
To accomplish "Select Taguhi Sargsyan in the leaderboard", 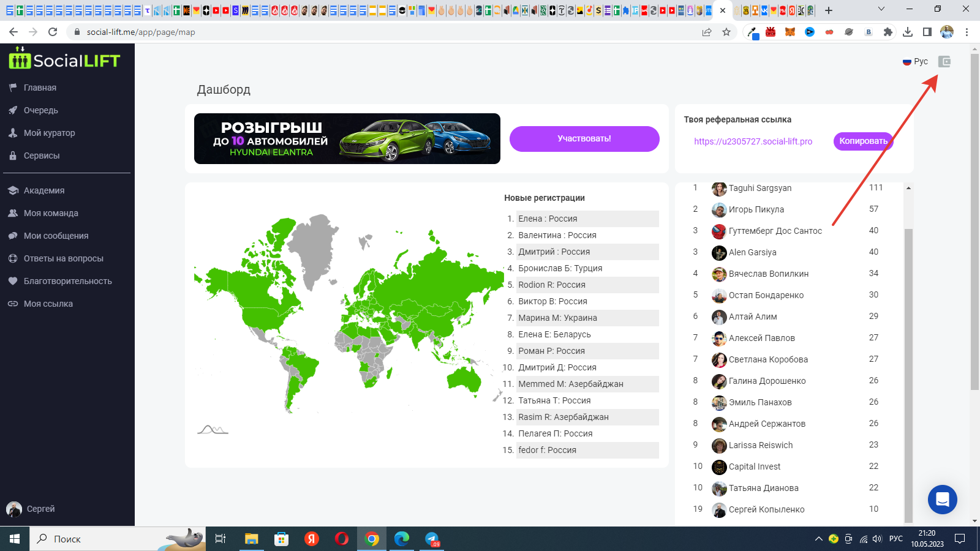I will coord(760,188).
